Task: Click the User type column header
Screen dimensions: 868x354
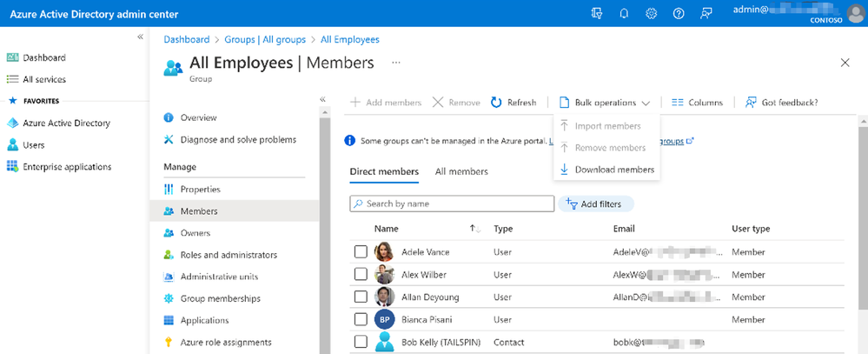Action: [751, 229]
